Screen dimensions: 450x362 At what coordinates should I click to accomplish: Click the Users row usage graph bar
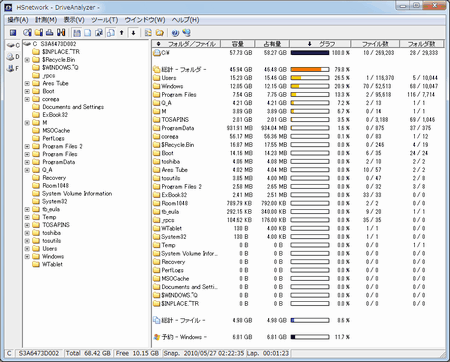pos(310,78)
